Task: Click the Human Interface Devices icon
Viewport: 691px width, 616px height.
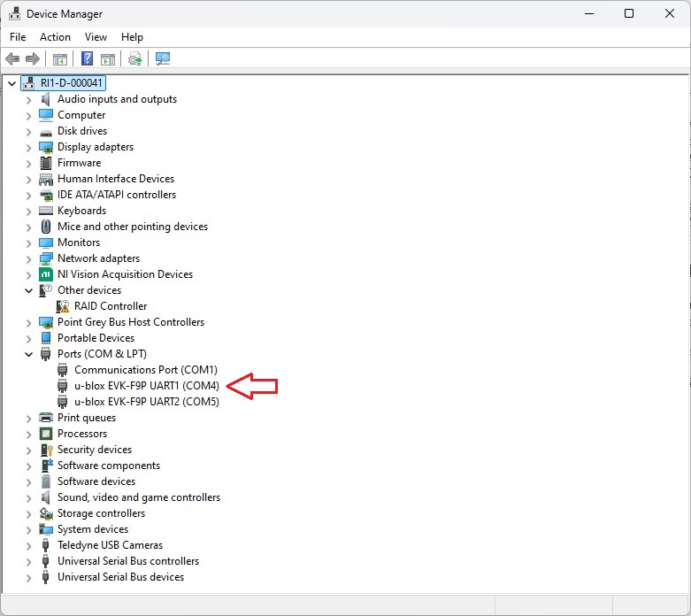Action: tap(46, 179)
